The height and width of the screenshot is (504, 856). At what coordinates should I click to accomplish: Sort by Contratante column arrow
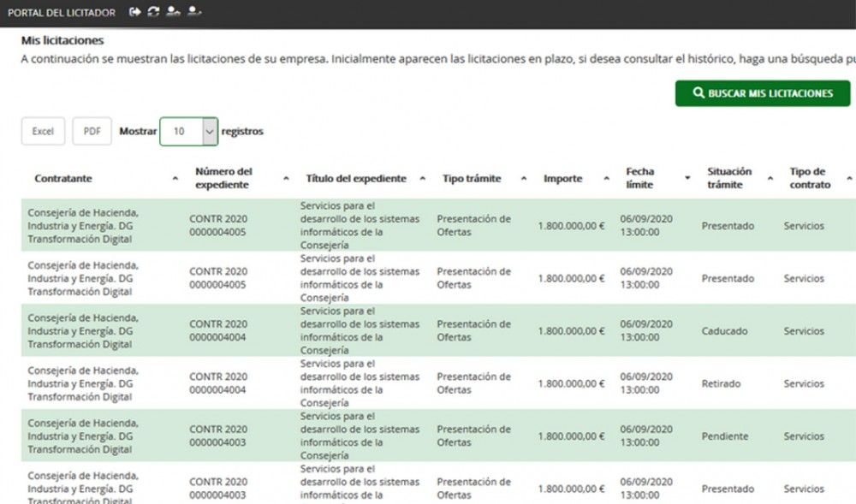pos(175,178)
